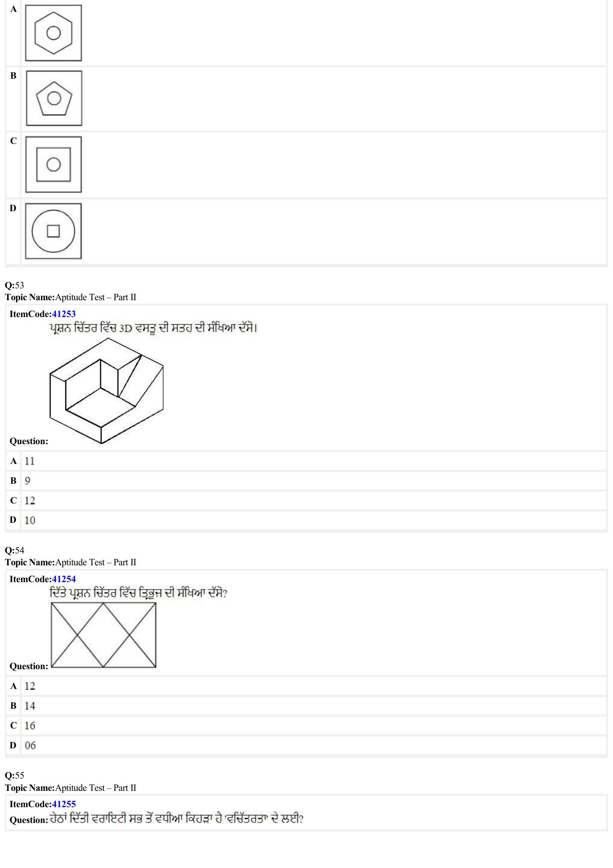Choose answer A 12 for question 54
Image resolution: width=613 pixels, height=868 pixels.
click(x=306, y=686)
